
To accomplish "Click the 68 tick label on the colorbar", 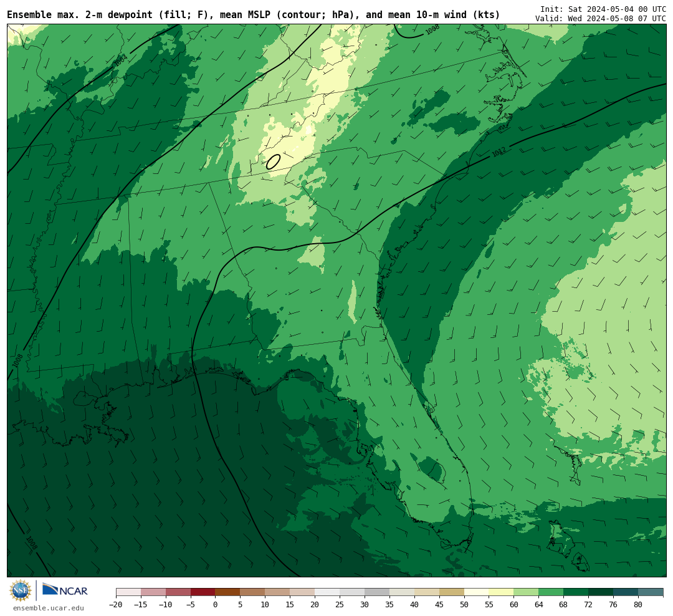I will [x=564, y=604].
